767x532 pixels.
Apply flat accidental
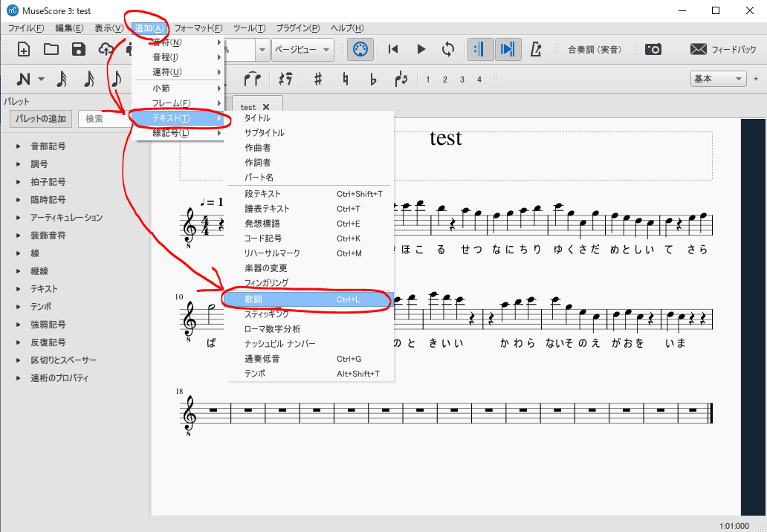[x=373, y=79]
